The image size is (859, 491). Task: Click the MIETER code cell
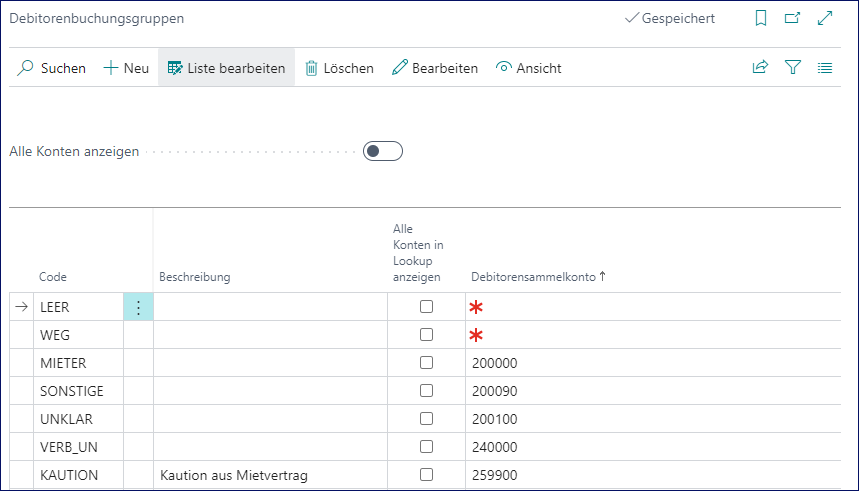(78, 363)
